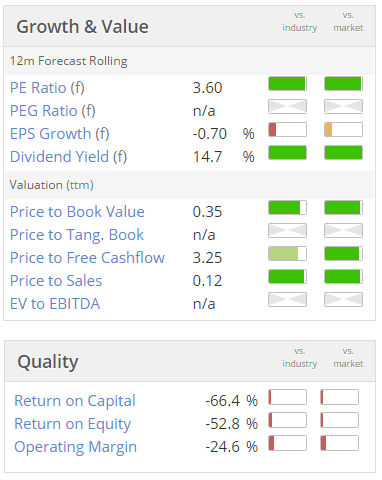This screenshot has width=382, height=480.
Task: Click Operating Margin red bar vs. market
Action: (340, 443)
